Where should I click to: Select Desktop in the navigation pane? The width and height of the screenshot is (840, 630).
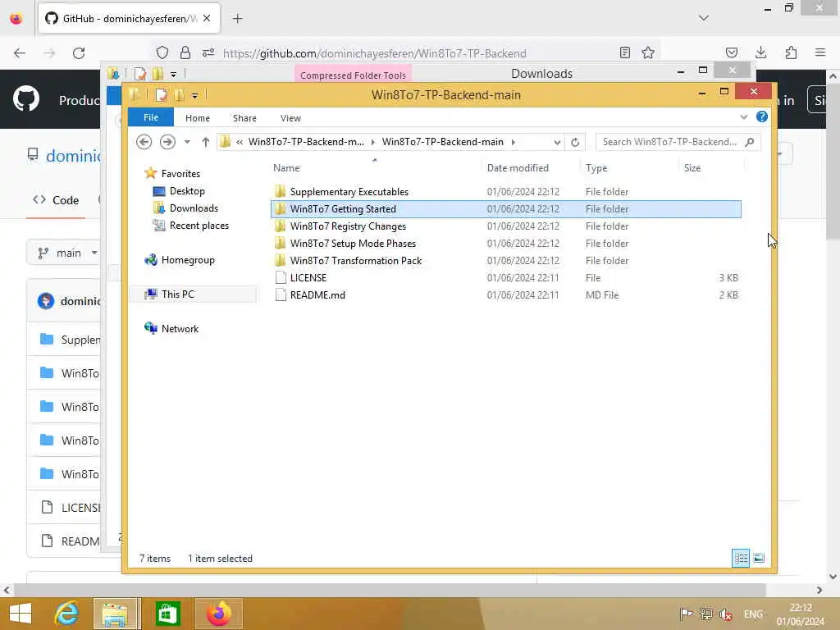[187, 190]
